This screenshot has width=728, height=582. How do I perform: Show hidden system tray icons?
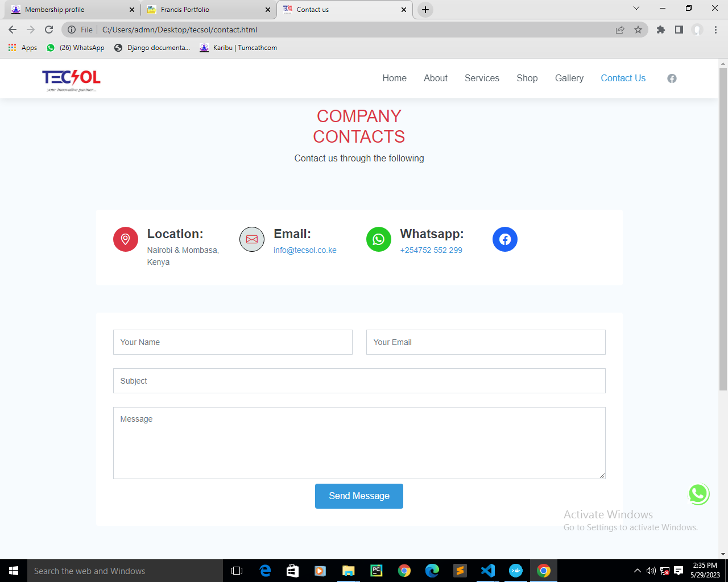(637, 571)
